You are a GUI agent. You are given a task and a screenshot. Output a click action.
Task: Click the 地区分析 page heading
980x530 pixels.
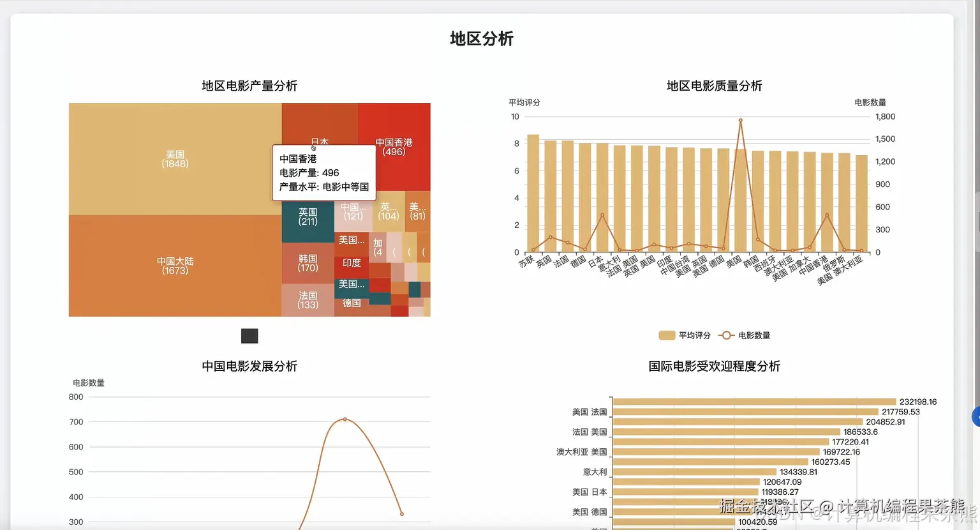pyautogui.click(x=482, y=39)
